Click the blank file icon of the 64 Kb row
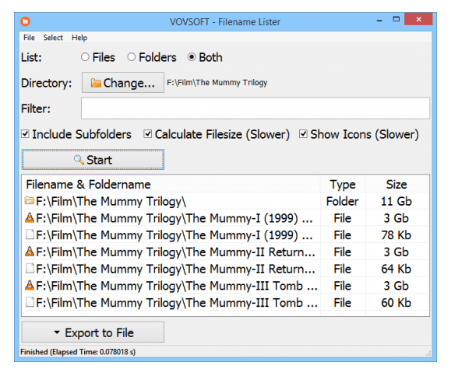The height and width of the screenshot is (370, 456). [x=30, y=268]
